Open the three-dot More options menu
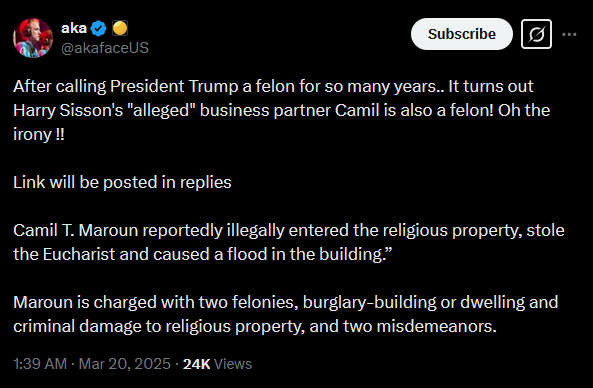The width and height of the screenshot is (593, 388). [x=569, y=34]
